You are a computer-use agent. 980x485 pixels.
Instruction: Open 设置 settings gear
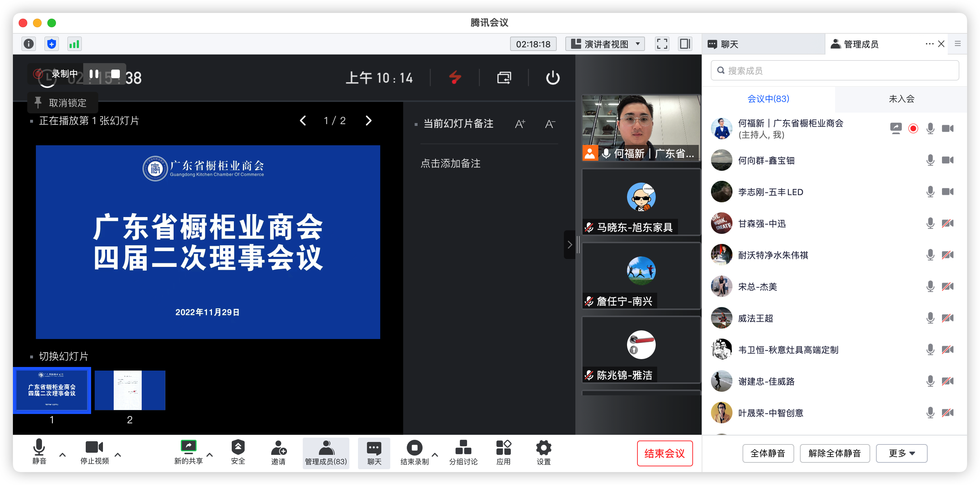tap(543, 452)
